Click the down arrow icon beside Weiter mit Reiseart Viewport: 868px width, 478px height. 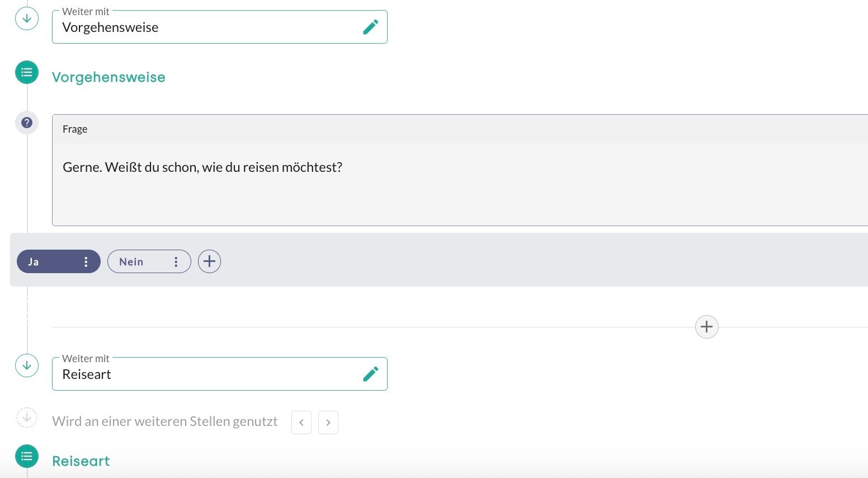(27, 365)
